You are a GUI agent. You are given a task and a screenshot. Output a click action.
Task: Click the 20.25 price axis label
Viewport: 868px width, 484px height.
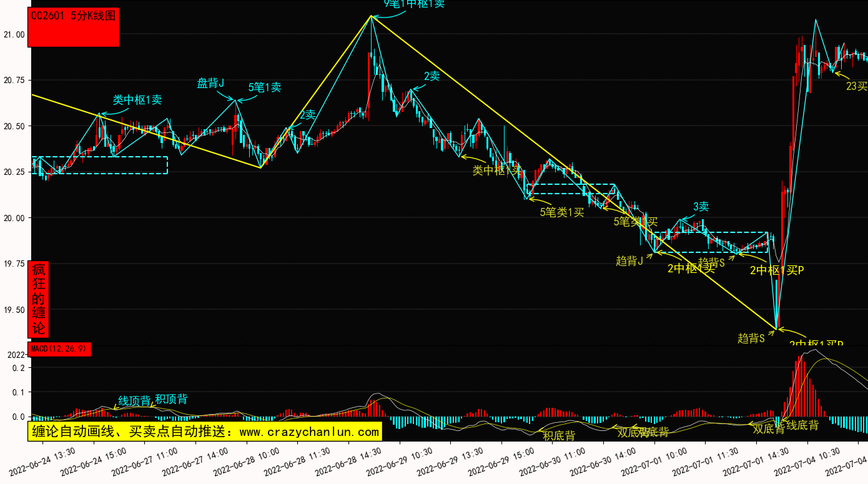pyautogui.click(x=14, y=172)
